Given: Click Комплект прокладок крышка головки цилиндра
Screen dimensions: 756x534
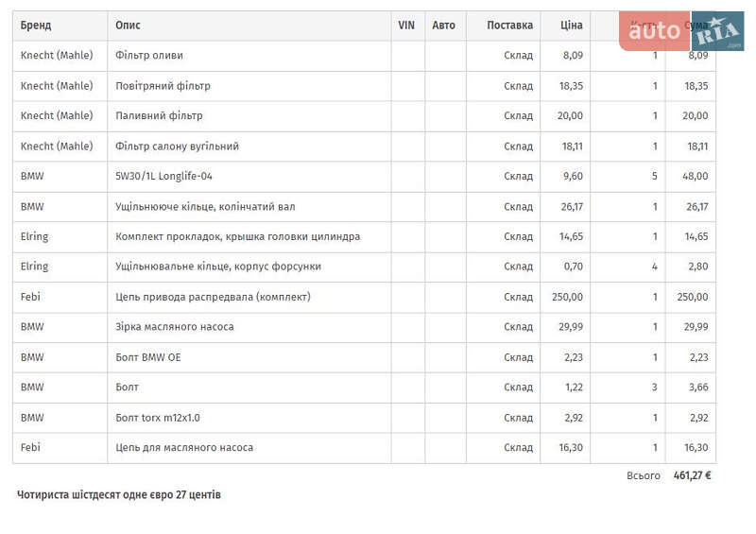Looking at the screenshot, I should (x=237, y=236).
